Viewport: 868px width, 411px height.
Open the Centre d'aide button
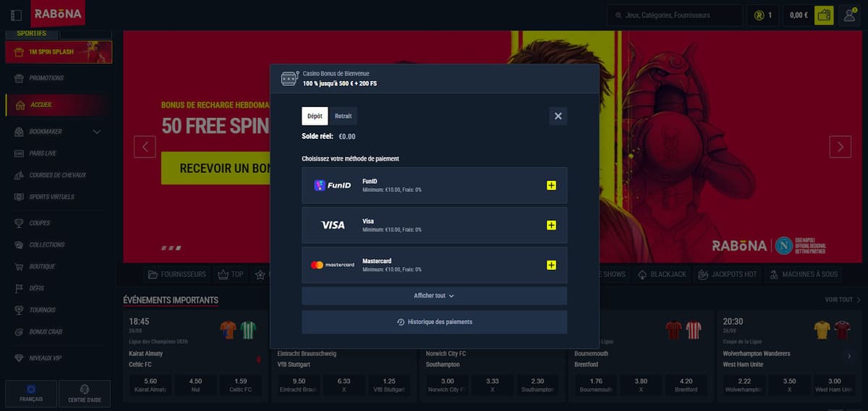(x=85, y=394)
